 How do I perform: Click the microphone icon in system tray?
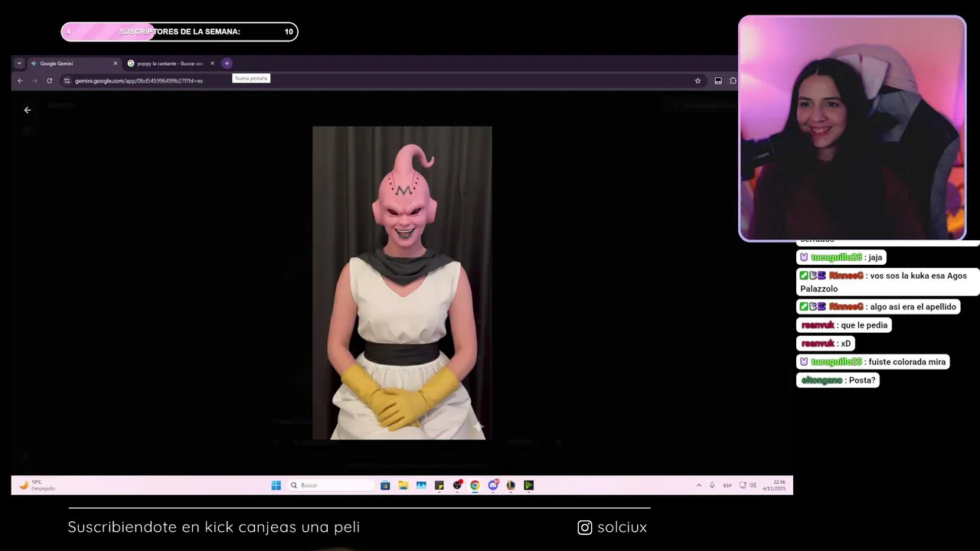712,485
